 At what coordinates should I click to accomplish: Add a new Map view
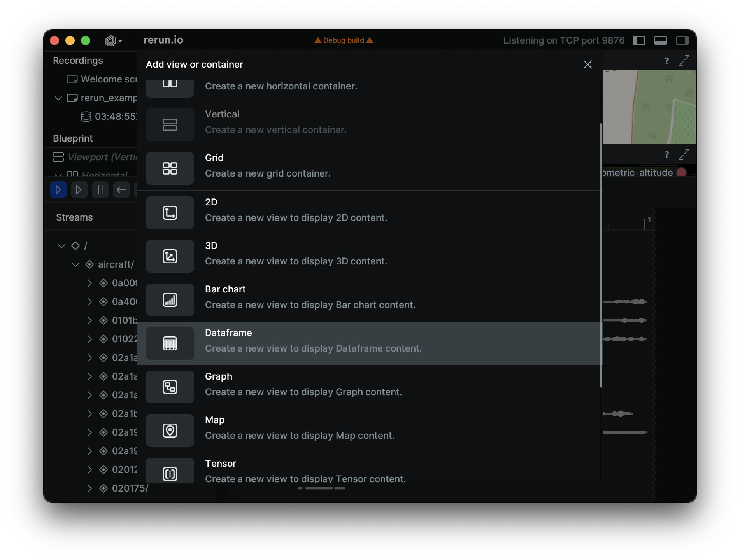(370, 430)
